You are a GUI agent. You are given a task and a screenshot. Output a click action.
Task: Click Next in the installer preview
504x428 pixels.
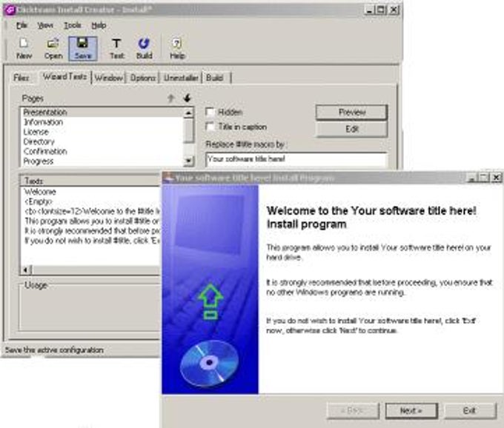click(411, 411)
